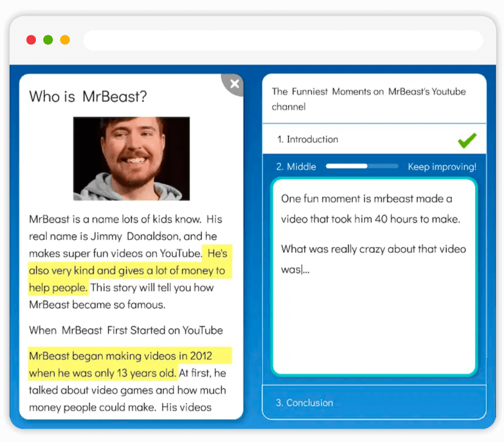Image resolution: width=504 pixels, height=442 pixels.
Task: Click the Middle section progress bar
Action: (x=362, y=166)
